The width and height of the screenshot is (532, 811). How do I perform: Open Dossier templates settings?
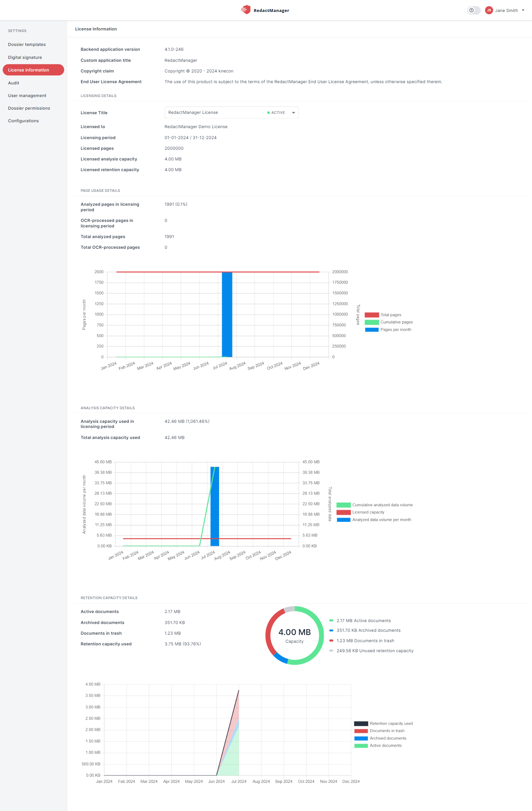tap(27, 45)
